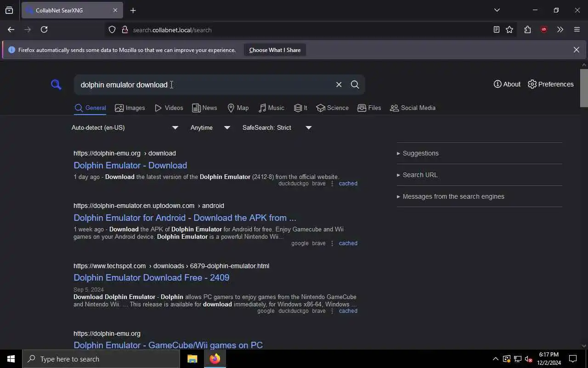Click the Firefox taskbar icon
The width and height of the screenshot is (588, 368).
coord(215,359)
